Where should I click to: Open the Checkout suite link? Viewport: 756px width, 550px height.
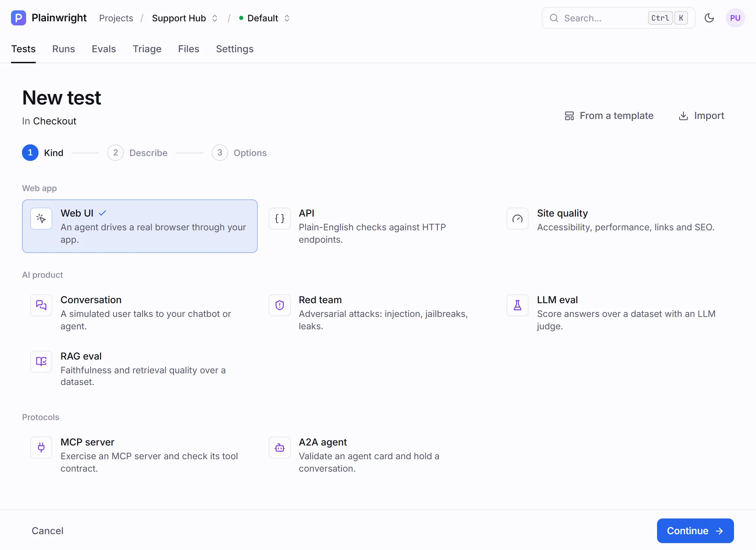[x=55, y=121]
